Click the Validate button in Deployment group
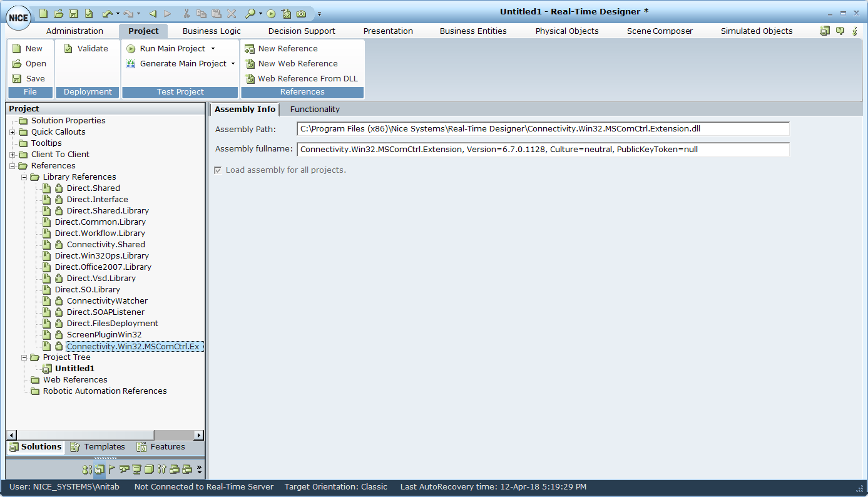The image size is (868, 497). coord(86,48)
